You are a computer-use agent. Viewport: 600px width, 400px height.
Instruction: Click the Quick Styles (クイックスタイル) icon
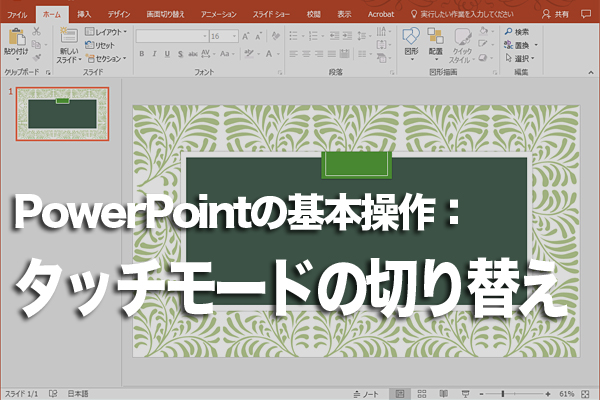coord(462,37)
